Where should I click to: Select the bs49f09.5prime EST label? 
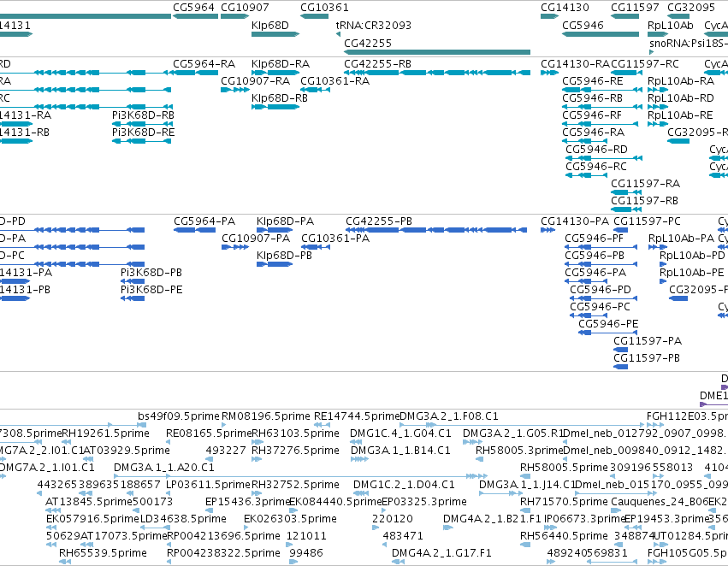point(179,416)
